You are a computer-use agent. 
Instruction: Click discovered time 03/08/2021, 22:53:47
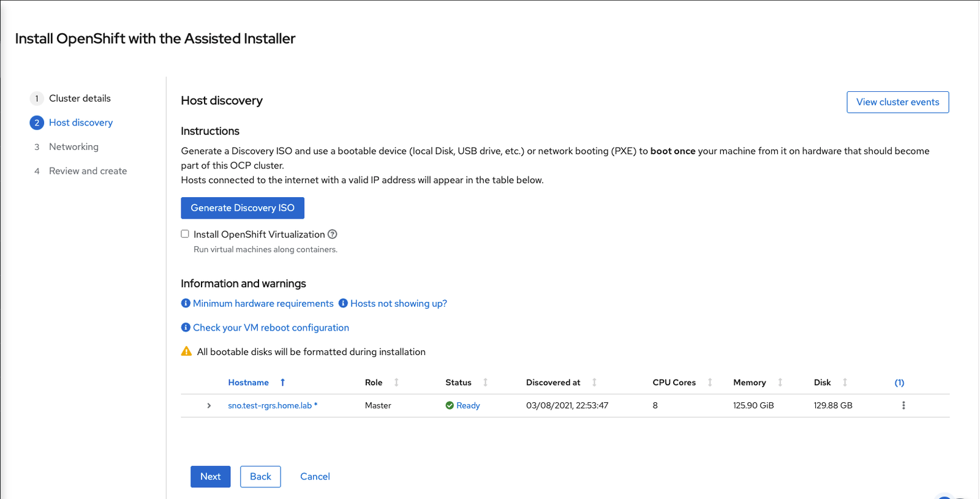567,405
